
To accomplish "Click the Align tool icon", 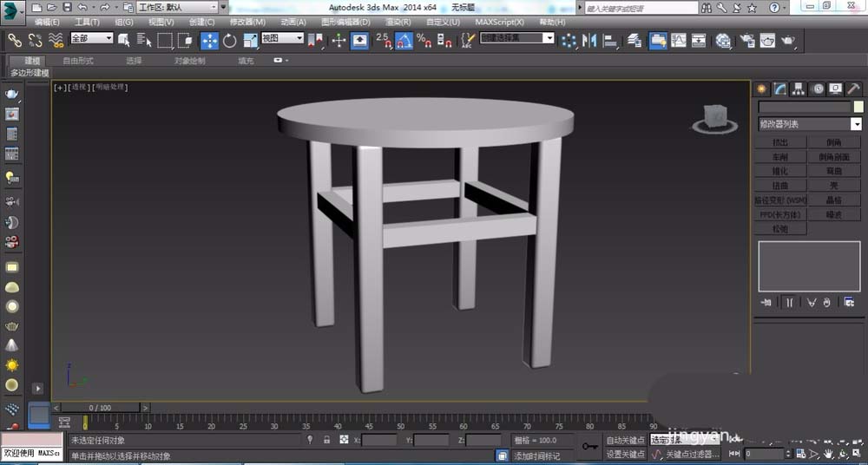I will pyautogui.click(x=610, y=41).
